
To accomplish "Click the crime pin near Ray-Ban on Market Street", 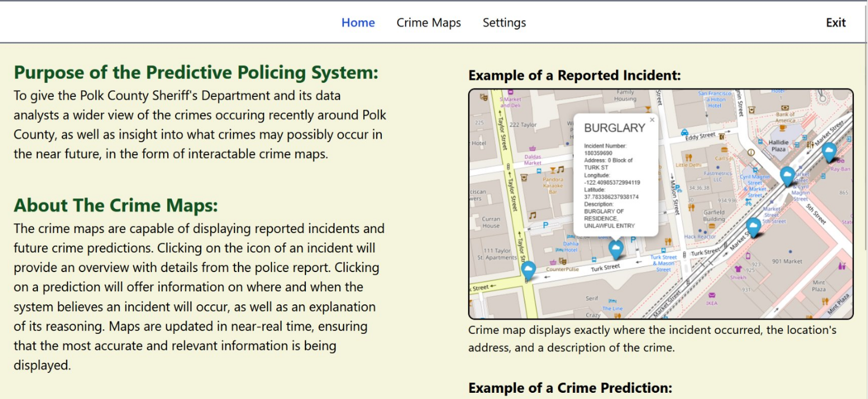I will [x=829, y=151].
